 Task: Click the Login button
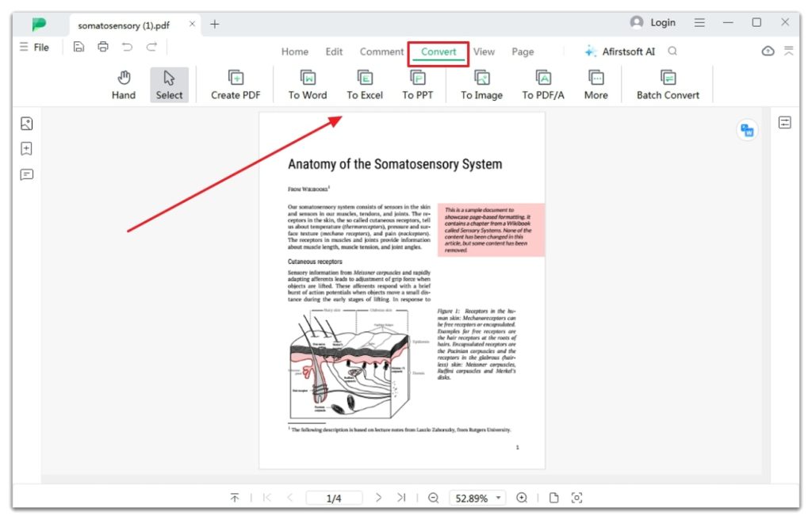[653, 22]
